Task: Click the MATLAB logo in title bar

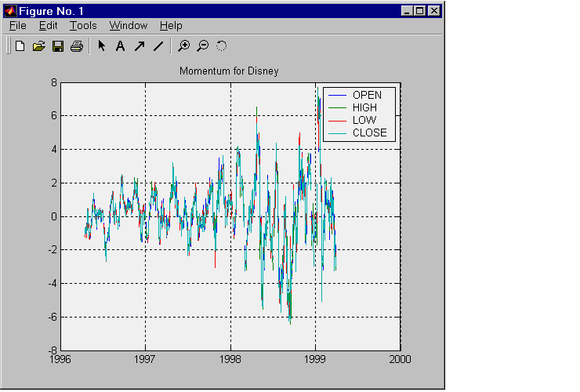Action: (x=10, y=11)
